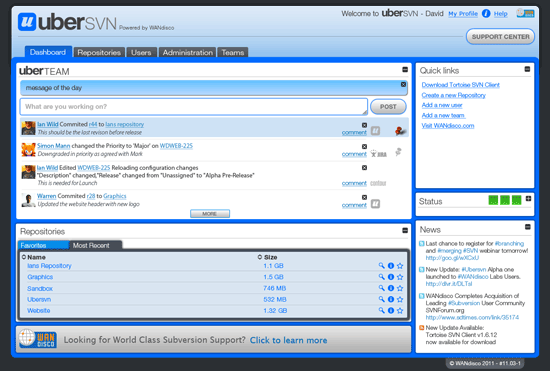Follow Add a new user link

[442, 105]
